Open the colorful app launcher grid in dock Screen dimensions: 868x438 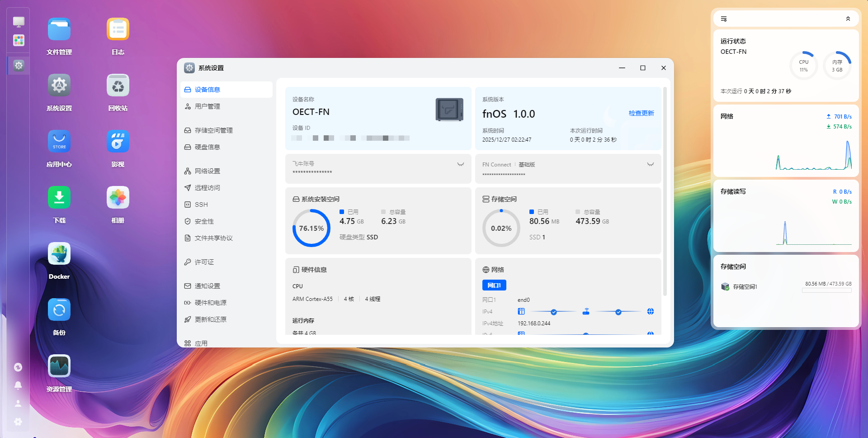pyautogui.click(x=19, y=41)
